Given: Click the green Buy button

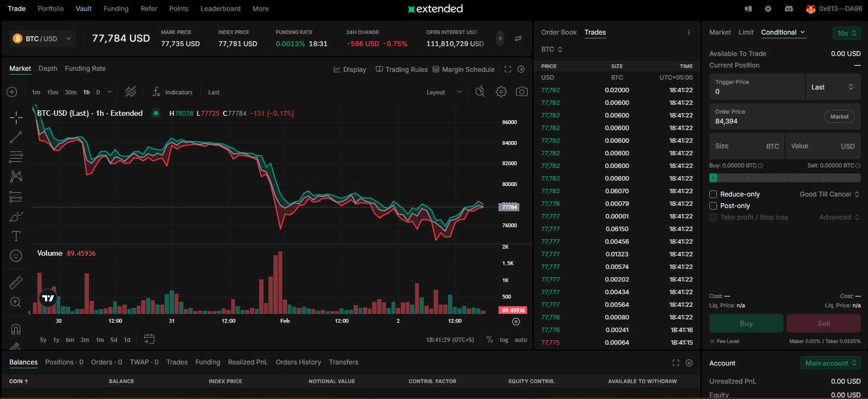Looking at the screenshot, I should click(x=746, y=323).
